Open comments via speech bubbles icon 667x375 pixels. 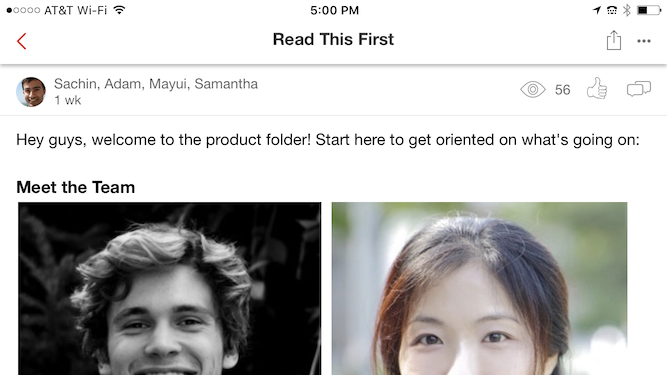pos(638,89)
